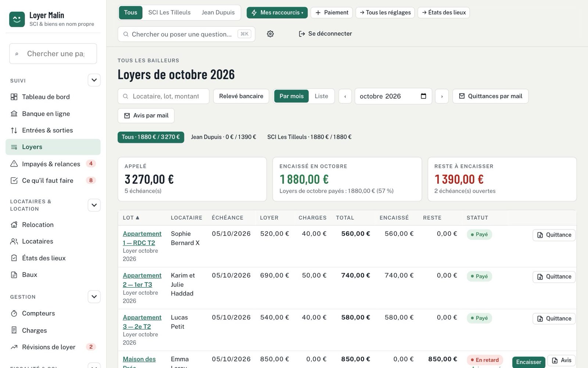Image resolution: width=588 pixels, height=368 pixels.
Task: Filter by Jean Dupuis 0 € / 1390 €
Action: (223, 137)
